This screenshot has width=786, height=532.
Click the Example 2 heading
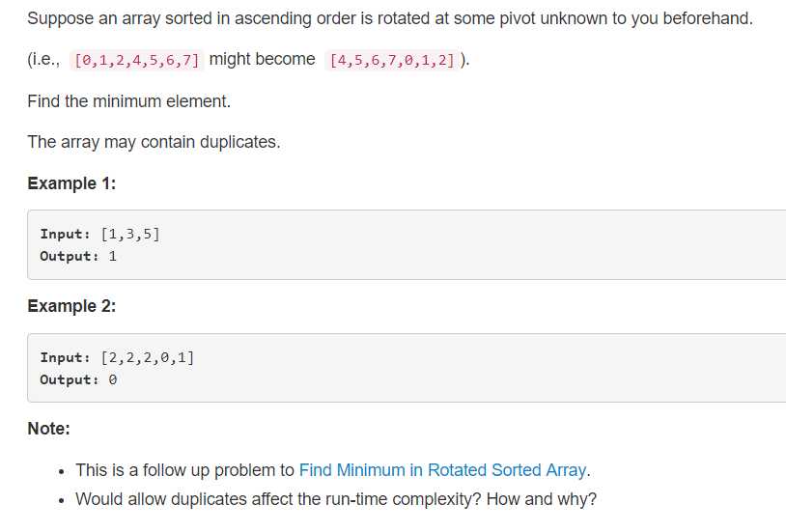[x=71, y=306]
